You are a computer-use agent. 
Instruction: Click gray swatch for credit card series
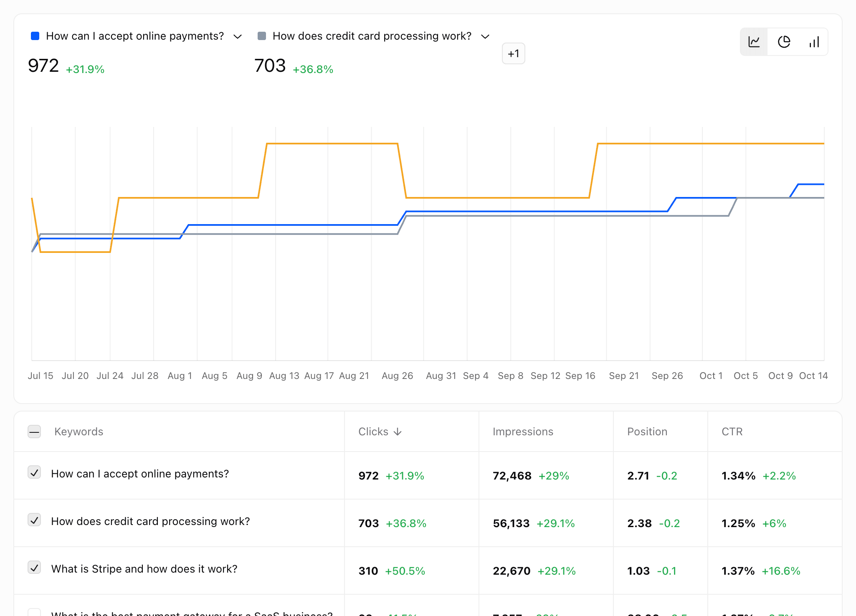pyautogui.click(x=262, y=36)
